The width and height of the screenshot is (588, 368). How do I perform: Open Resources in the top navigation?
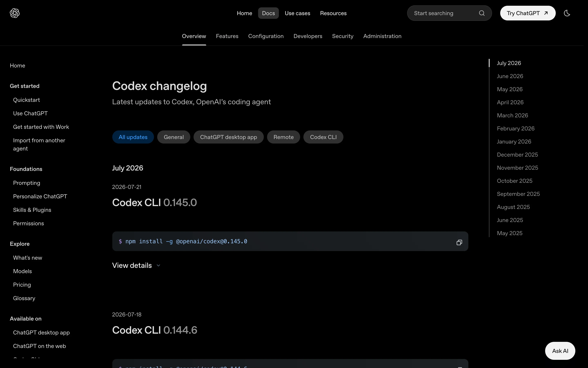(333, 13)
